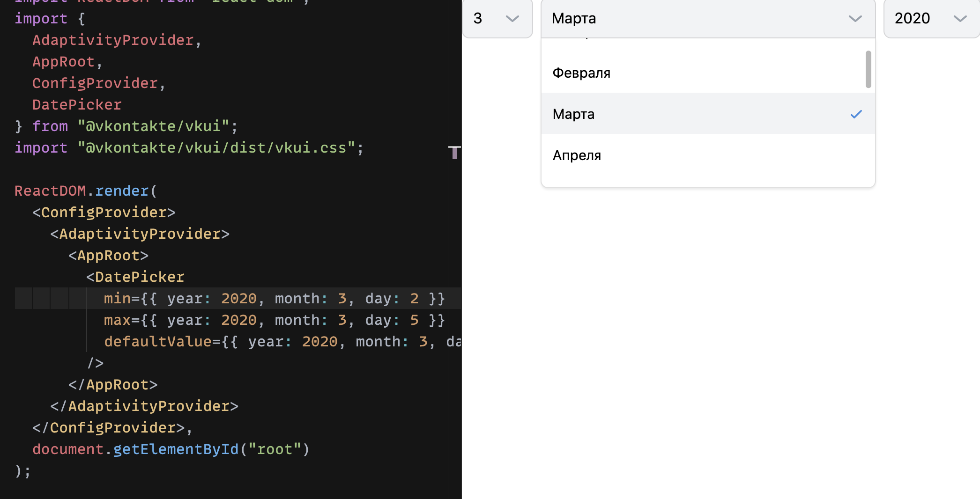Select Марта option in the list
Image resolution: width=980 pixels, height=499 pixels.
(x=708, y=114)
